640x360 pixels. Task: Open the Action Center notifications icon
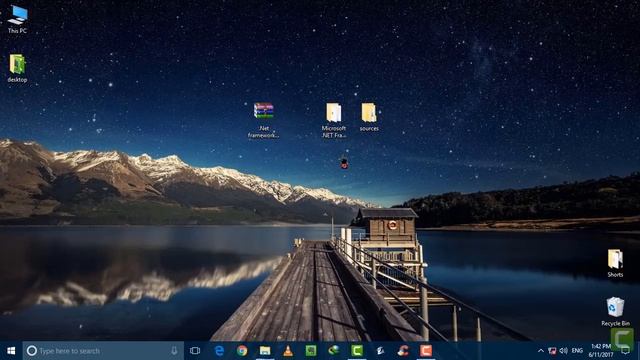coord(625,351)
